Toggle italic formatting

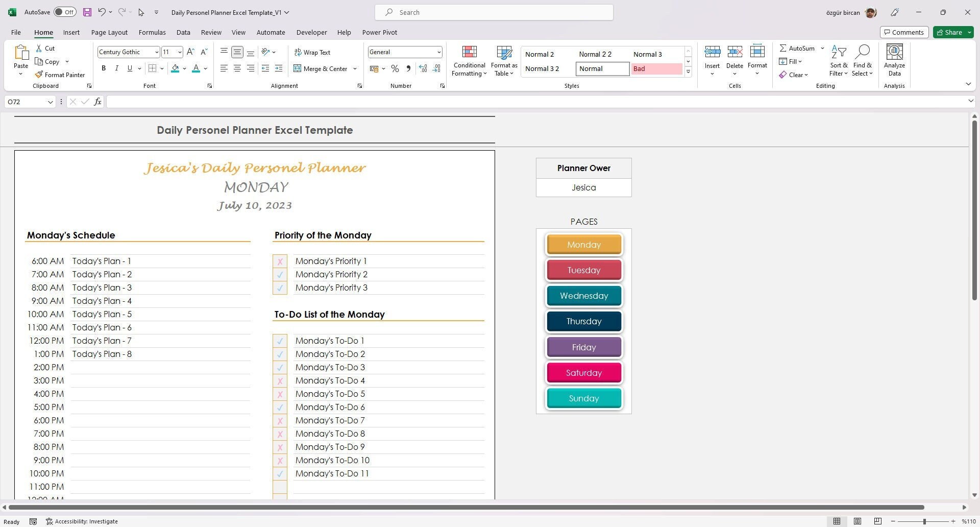click(116, 68)
